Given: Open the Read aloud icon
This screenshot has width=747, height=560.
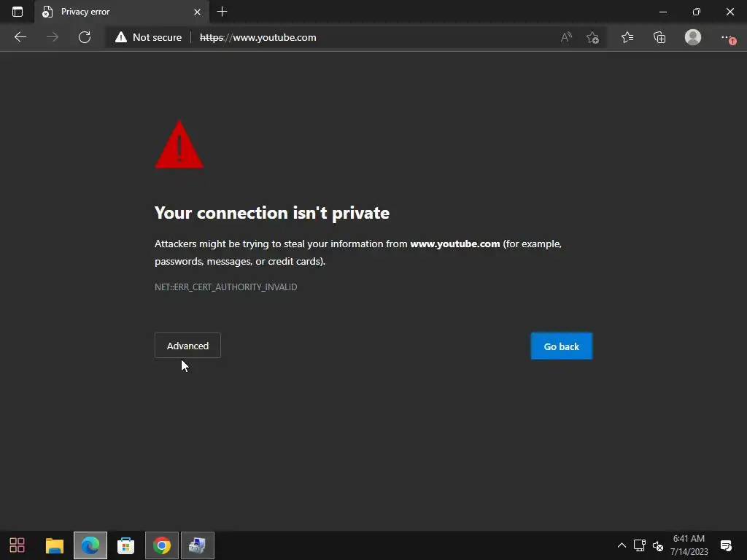Looking at the screenshot, I should pos(566,37).
